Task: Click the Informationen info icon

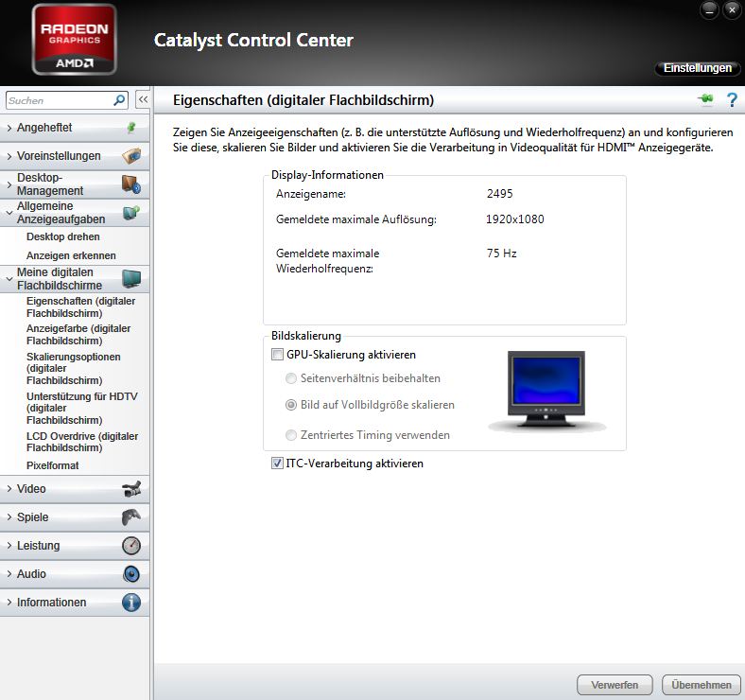Action: pyautogui.click(x=131, y=603)
